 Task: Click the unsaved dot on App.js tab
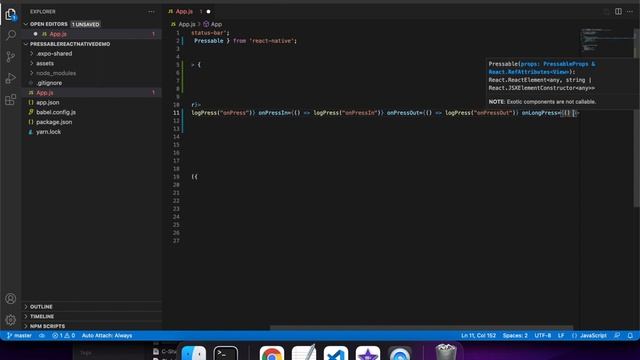click(209, 11)
